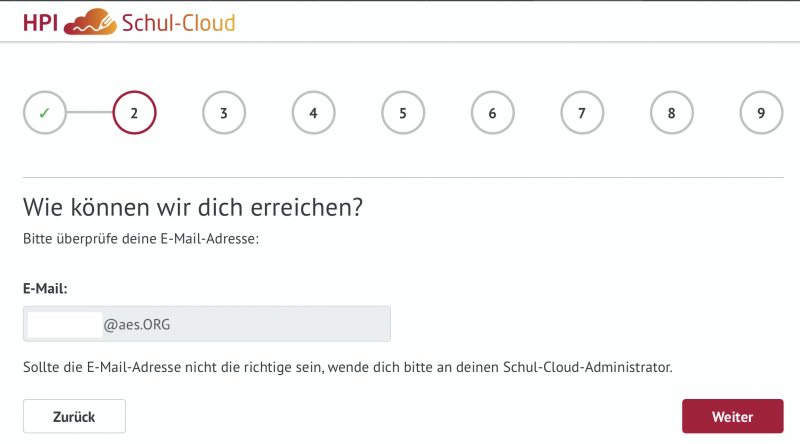Click the Schul-Cloud wordmark in the header
Image resolution: width=800 pixels, height=444 pixels.
pos(177,21)
